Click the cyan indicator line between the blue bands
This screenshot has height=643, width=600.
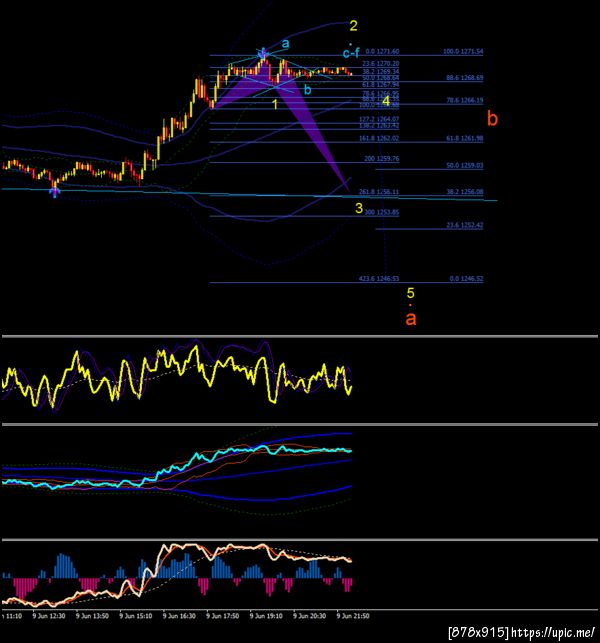[x=176, y=465]
